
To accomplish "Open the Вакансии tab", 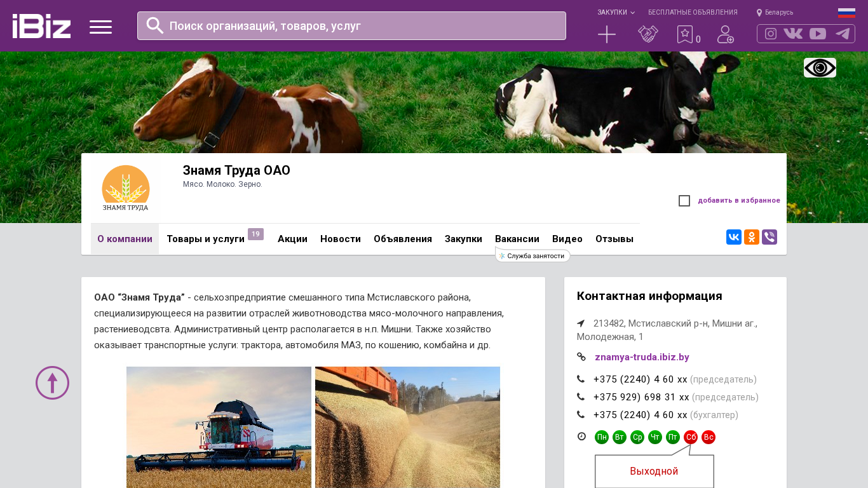I will coord(517,239).
